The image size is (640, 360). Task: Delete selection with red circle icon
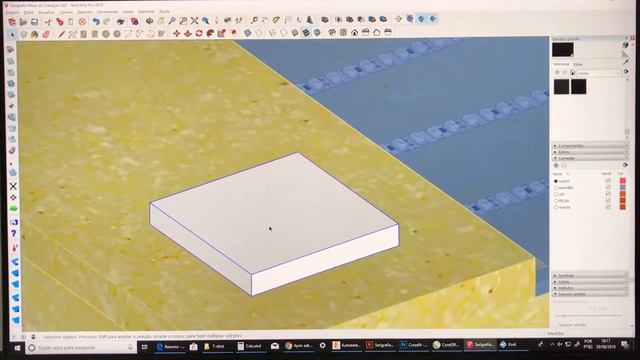pyautogui.click(x=82, y=21)
